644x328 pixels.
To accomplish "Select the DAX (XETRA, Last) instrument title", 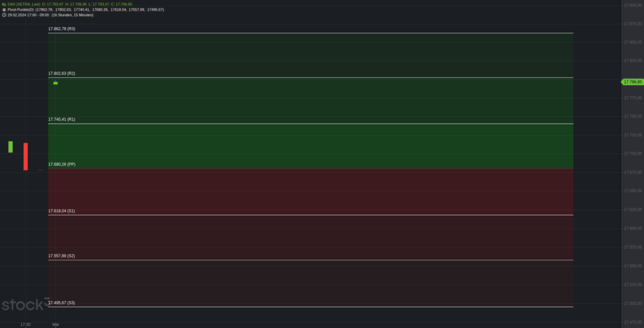I will point(24,4).
